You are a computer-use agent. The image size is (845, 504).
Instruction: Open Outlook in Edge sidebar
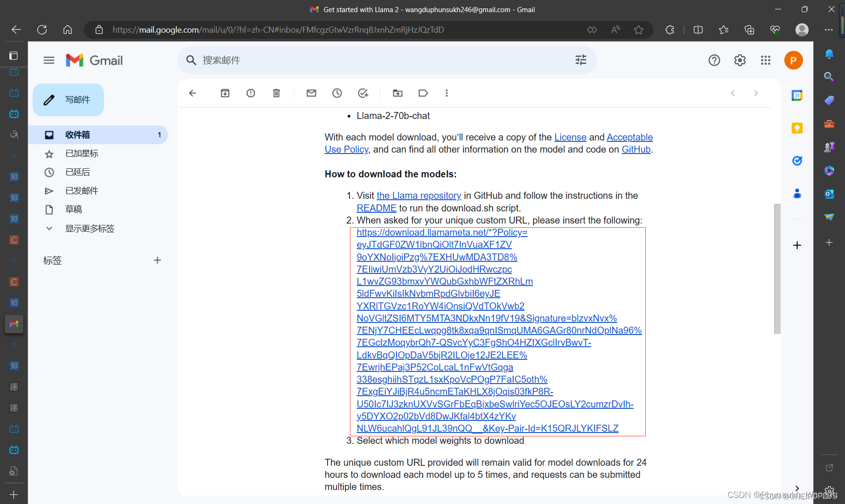click(x=829, y=194)
